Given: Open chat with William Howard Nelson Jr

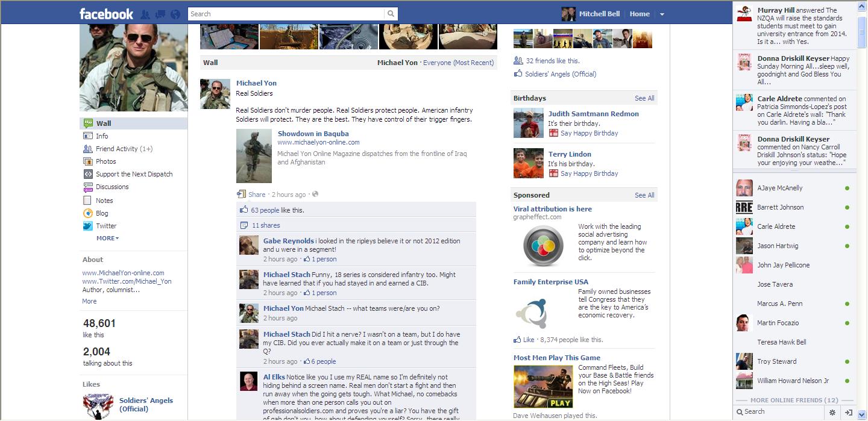Looking at the screenshot, I should click(794, 381).
